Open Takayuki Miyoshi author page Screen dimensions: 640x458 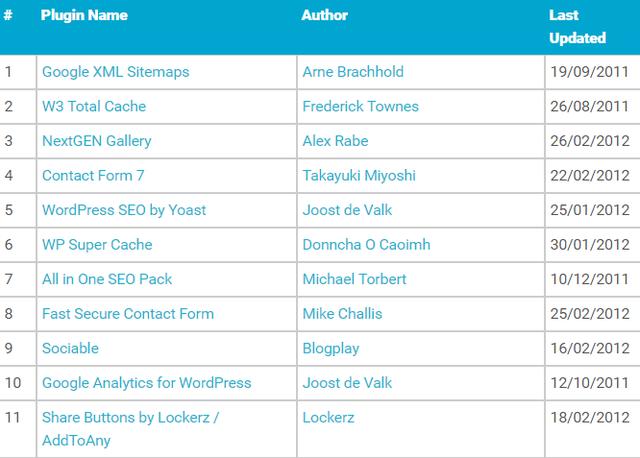click(359, 175)
